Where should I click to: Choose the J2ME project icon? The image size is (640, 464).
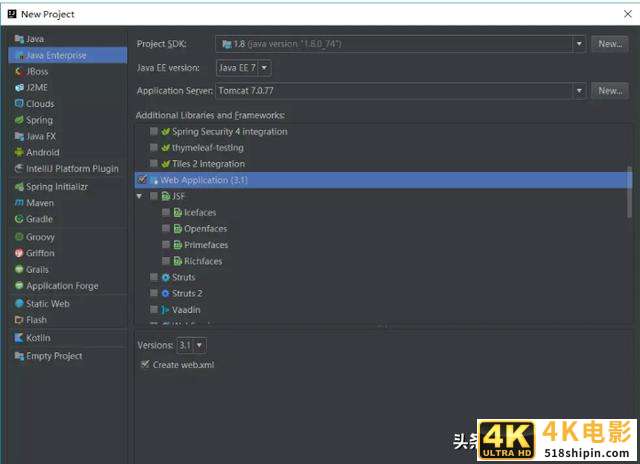point(19,87)
